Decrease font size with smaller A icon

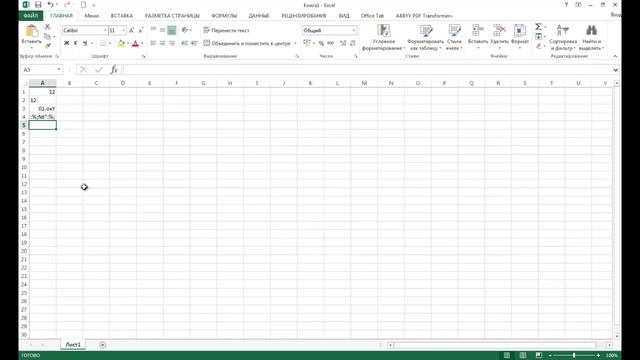click(141, 30)
